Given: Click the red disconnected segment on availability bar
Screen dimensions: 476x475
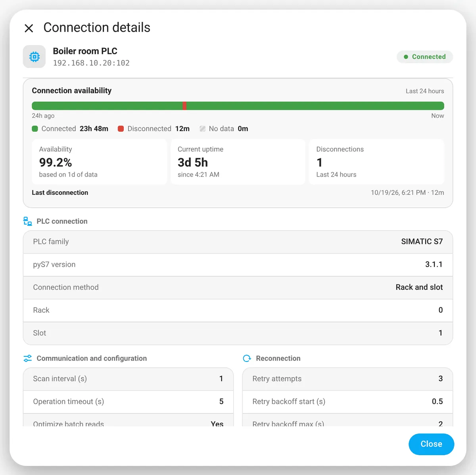Looking at the screenshot, I should click(x=184, y=106).
